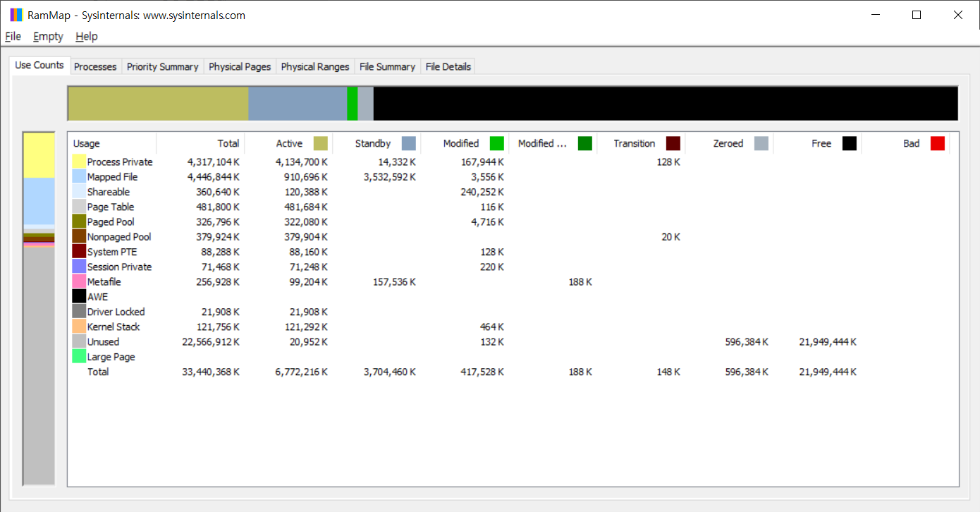Select the Driver Locked row label
Viewport: 980px width, 512px height.
pyautogui.click(x=116, y=311)
